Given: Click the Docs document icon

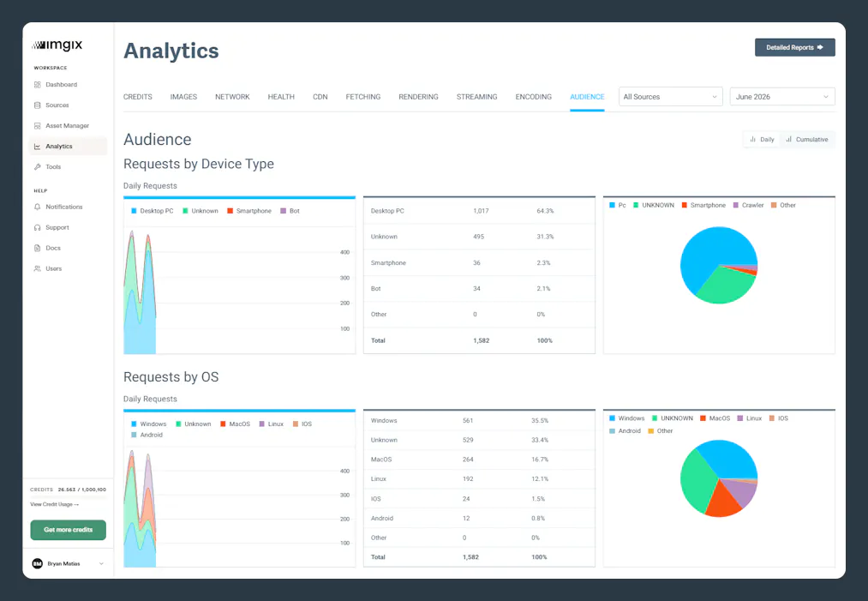Looking at the screenshot, I should click(x=37, y=248).
